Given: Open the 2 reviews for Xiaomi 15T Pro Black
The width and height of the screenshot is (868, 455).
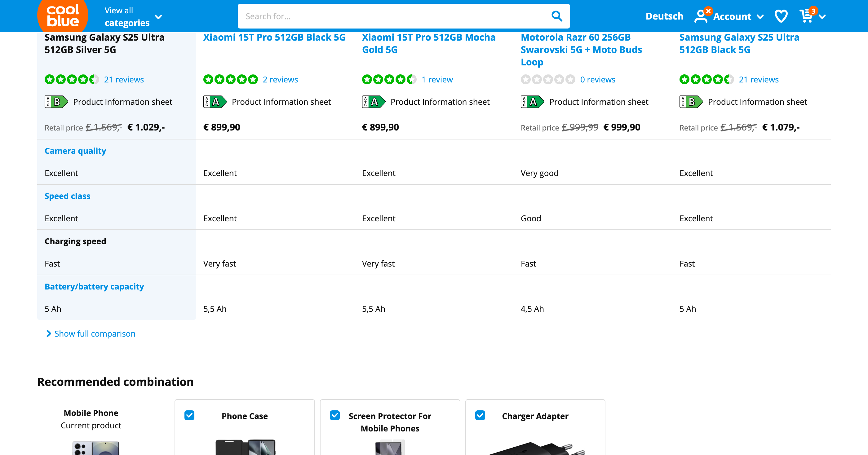Looking at the screenshot, I should click(280, 79).
